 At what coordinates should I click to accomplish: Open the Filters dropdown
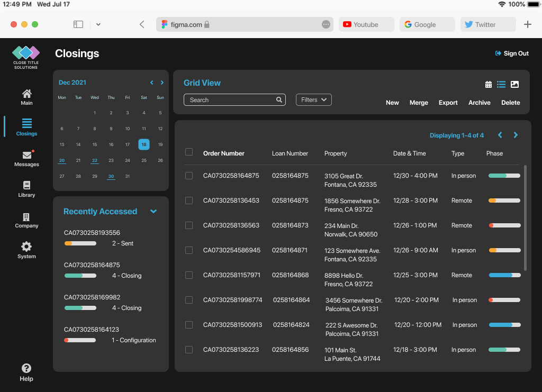coord(313,99)
